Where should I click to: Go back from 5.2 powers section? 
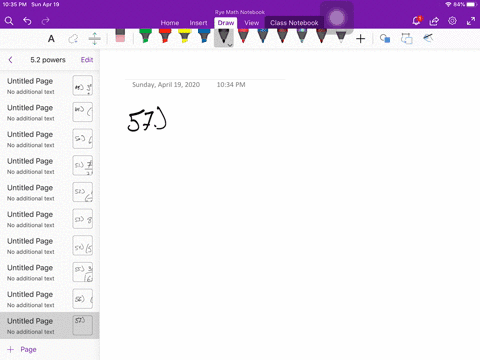coord(10,60)
